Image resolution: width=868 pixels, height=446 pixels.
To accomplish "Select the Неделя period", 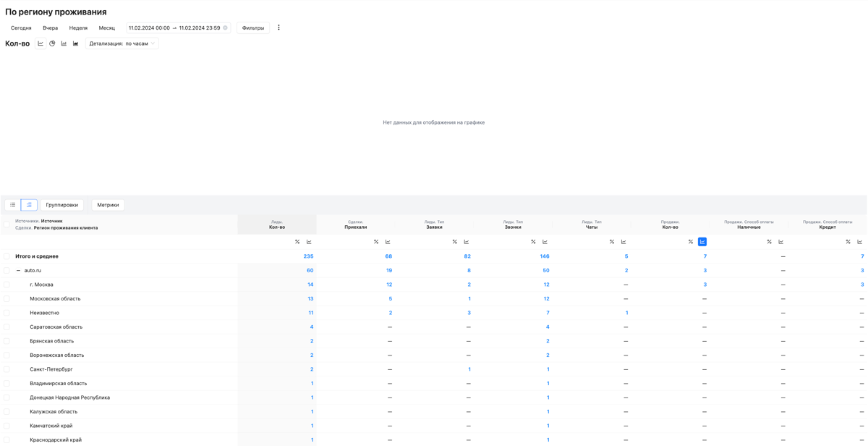I will [78, 28].
